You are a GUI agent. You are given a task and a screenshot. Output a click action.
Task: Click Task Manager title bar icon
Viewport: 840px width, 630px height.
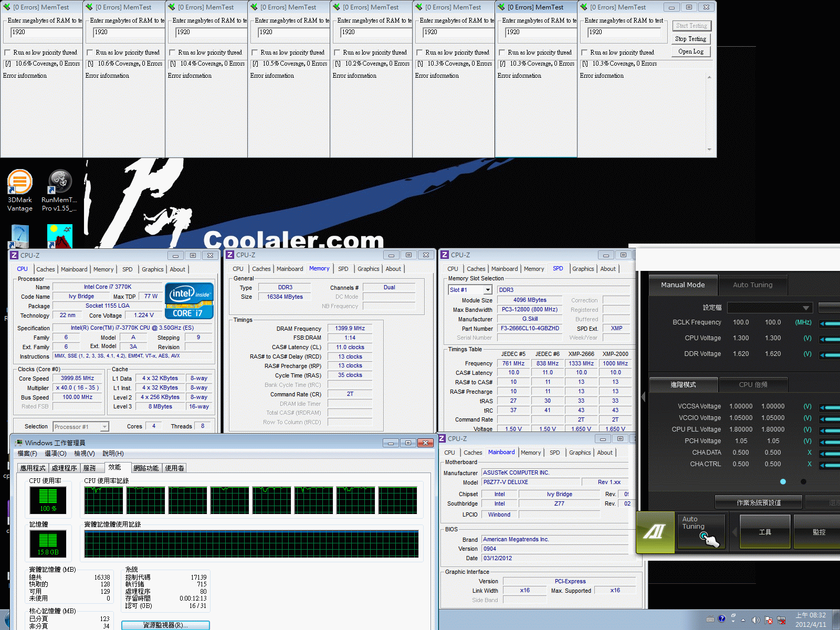[19, 443]
